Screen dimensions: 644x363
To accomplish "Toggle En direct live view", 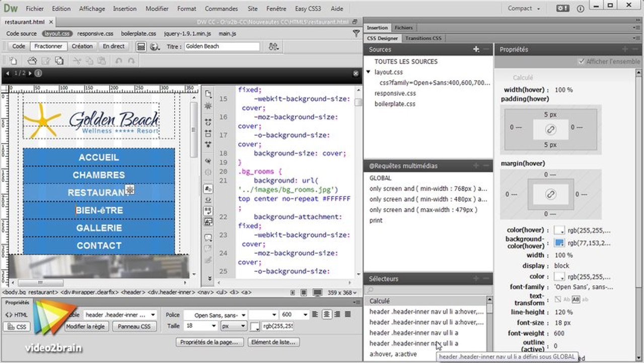I will 114,46.
